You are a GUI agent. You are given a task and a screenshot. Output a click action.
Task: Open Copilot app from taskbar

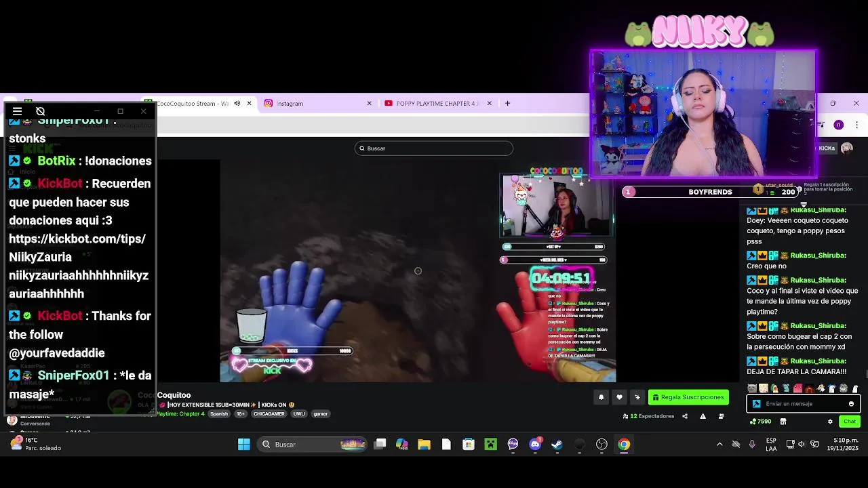[x=402, y=445]
